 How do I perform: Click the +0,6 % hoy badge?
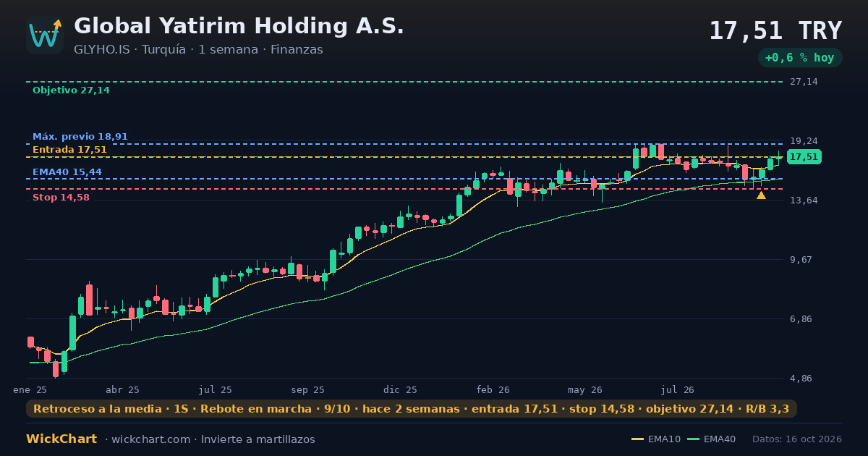click(x=799, y=58)
